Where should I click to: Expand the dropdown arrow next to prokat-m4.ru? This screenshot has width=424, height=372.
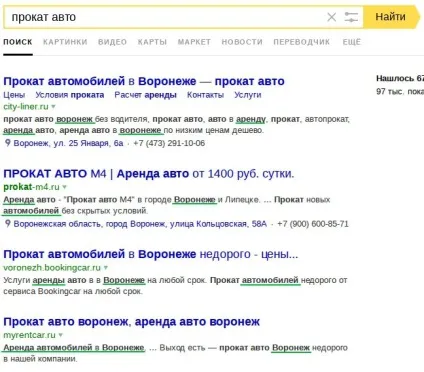pos(65,187)
